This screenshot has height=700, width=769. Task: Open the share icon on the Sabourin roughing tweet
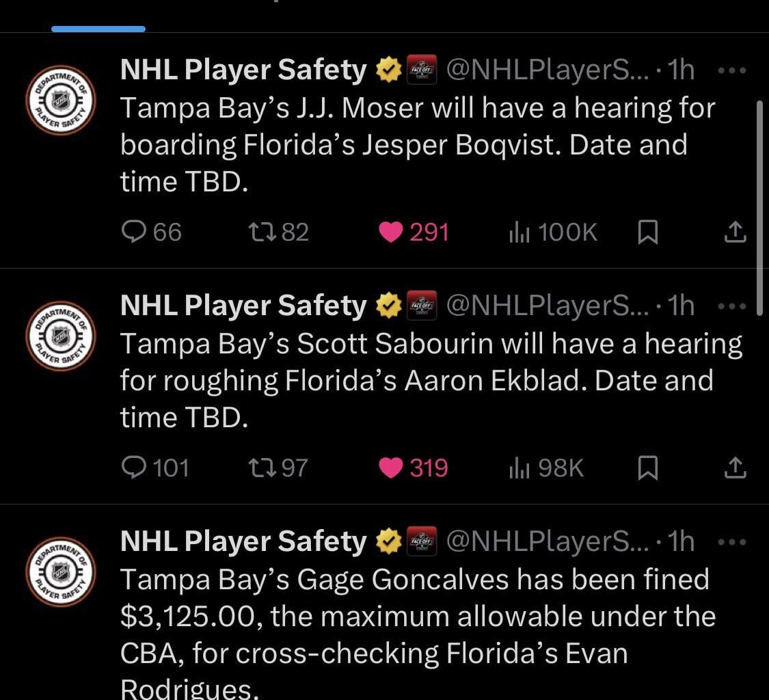click(x=735, y=468)
